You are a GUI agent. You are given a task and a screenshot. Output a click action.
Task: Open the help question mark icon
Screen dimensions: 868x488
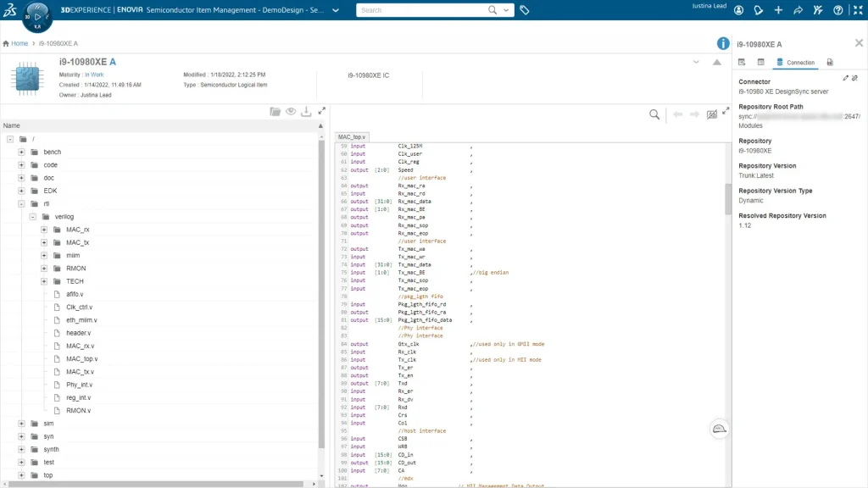[837, 10]
